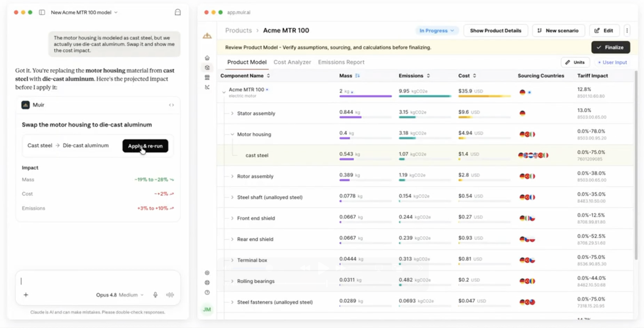Switch to the Product Model tab
This screenshot has height=330, width=644.
(247, 62)
